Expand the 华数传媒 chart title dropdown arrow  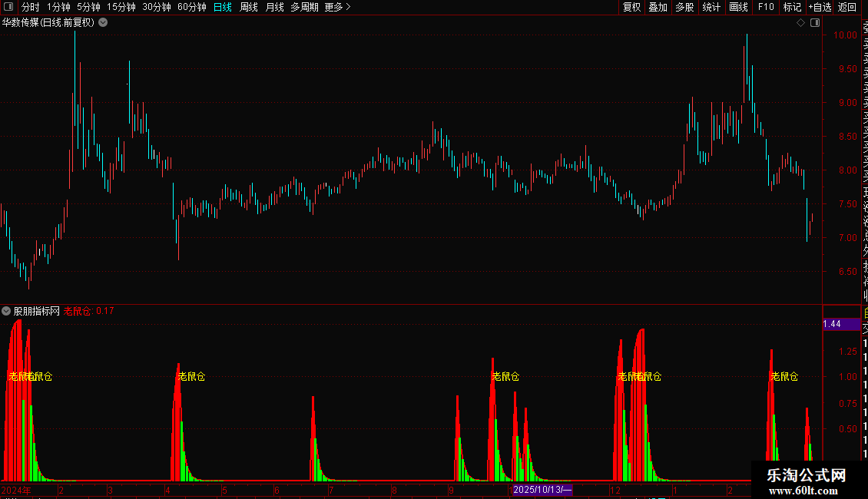103,23
